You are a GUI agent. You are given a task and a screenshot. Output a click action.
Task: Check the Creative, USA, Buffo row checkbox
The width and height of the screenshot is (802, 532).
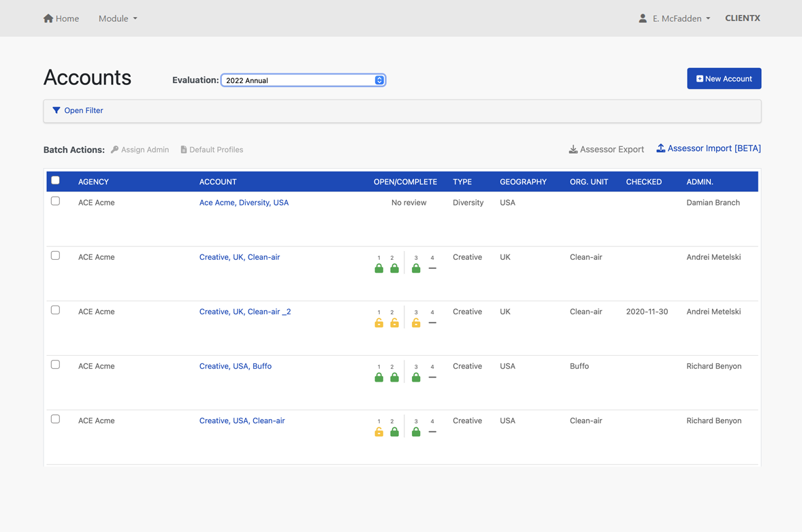point(55,365)
